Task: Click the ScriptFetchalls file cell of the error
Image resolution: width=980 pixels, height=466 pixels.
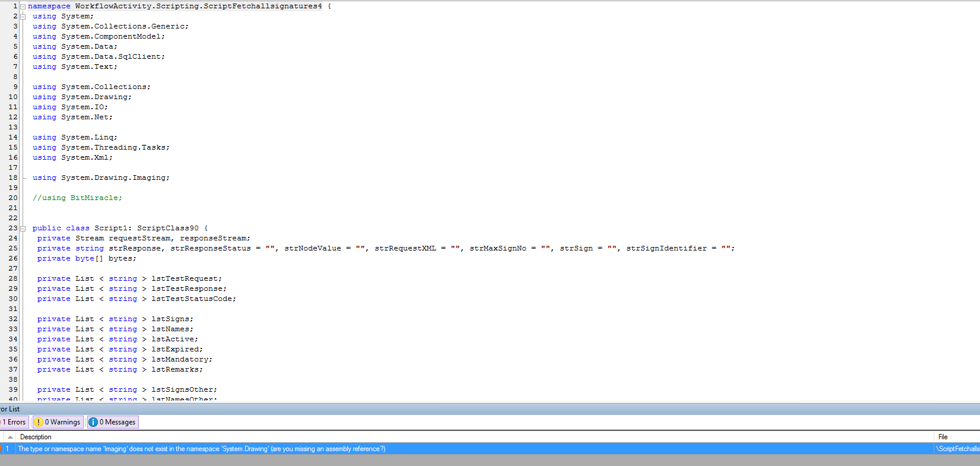Action: 958,449
